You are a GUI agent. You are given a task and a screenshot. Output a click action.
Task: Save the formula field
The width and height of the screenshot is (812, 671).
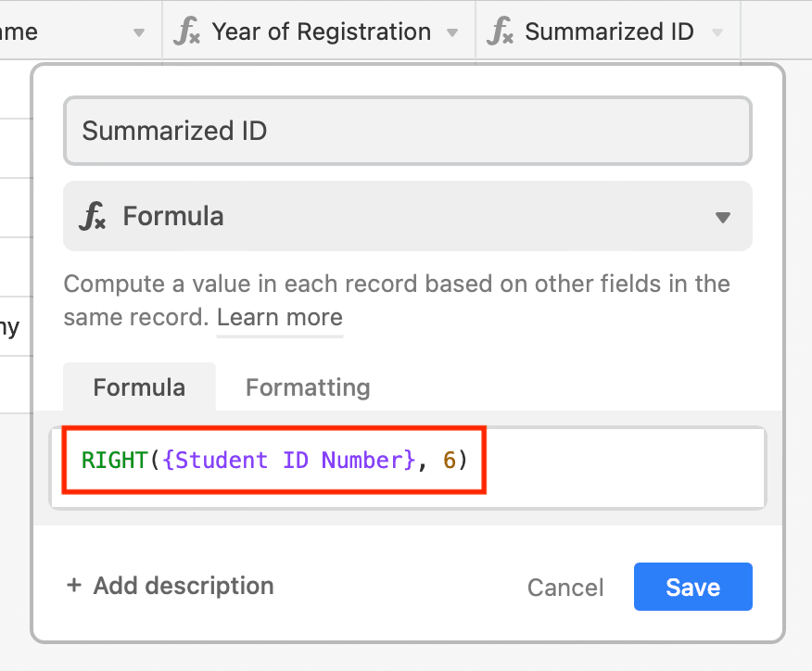tap(693, 587)
